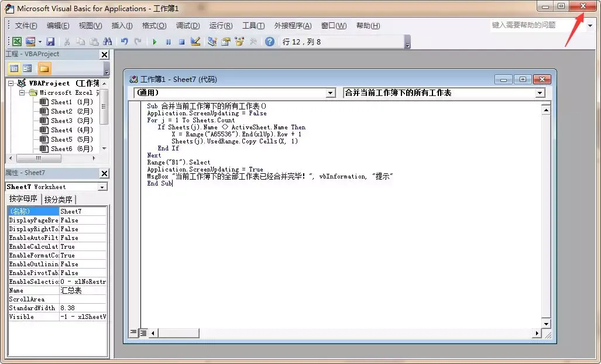Select Sheet6 (6月) in project tree
This screenshot has height=364, width=601.
click(66, 149)
